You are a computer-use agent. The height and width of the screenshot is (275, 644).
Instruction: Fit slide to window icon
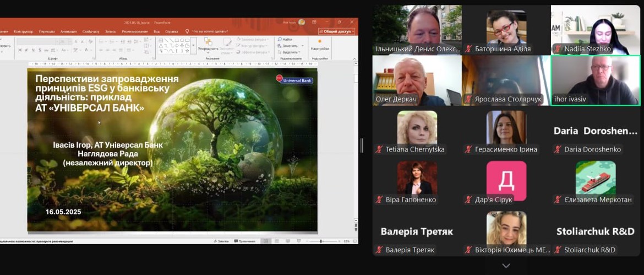click(354, 241)
